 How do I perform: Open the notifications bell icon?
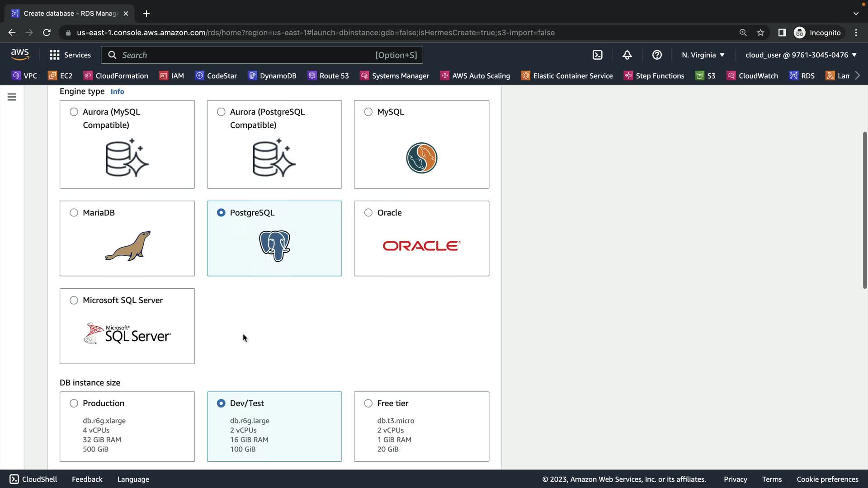pos(627,55)
